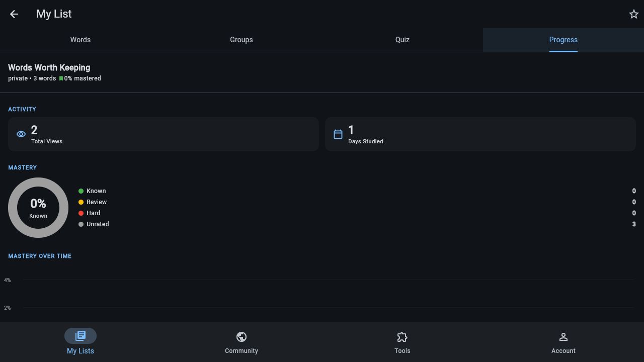Click the '0% mastered' text

pyautogui.click(x=83, y=78)
